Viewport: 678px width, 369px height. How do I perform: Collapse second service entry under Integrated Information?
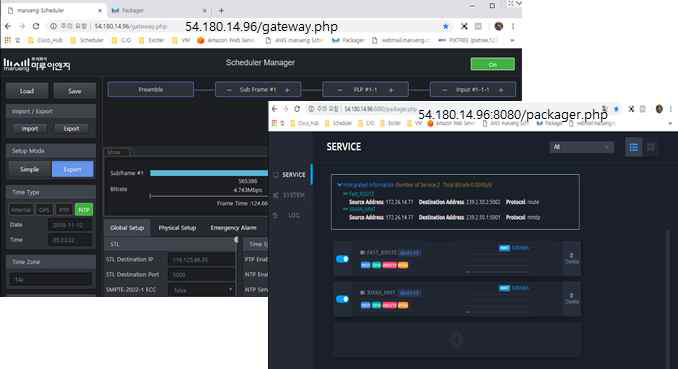pyautogui.click(x=345, y=209)
